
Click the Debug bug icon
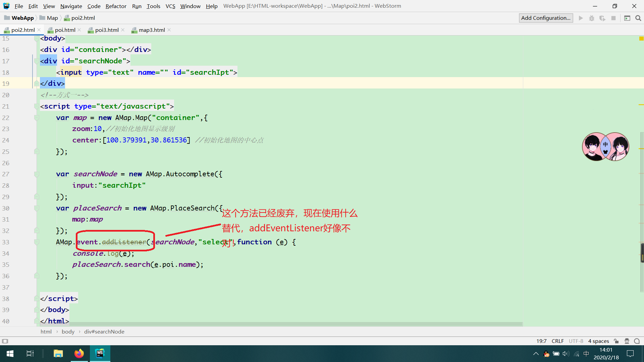pos(592,18)
